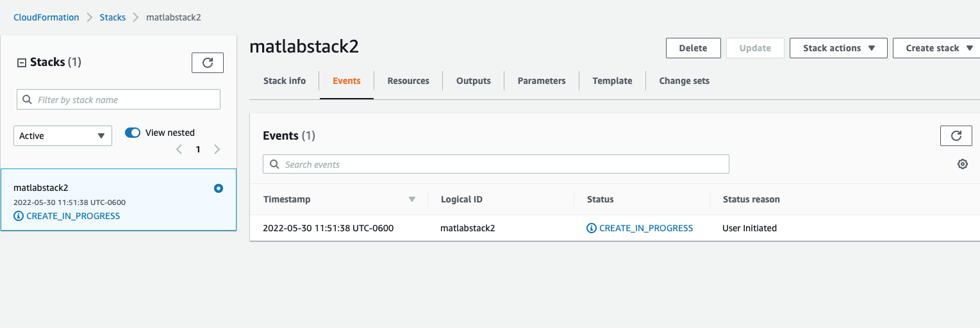The width and height of the screenshot is (980, 328).
Task: Open events table settings gear
Action: (962, 164)
